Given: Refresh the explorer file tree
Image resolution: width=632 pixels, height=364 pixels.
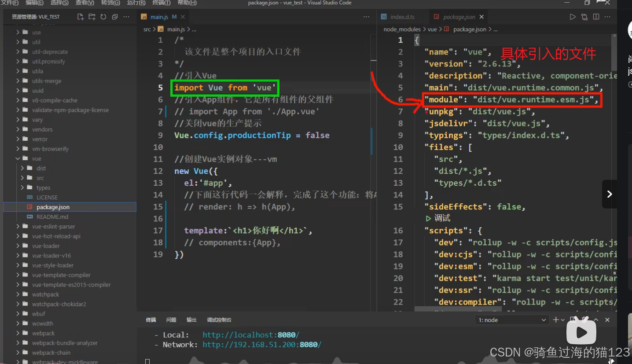Looking at the screenshot, I should click(x=103, y=17).
